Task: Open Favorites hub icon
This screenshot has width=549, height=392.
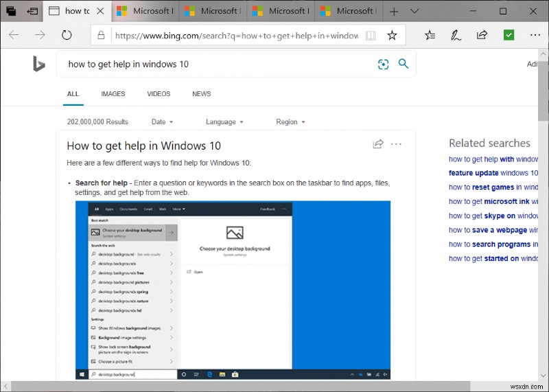Action: click(x=430, y=35)
